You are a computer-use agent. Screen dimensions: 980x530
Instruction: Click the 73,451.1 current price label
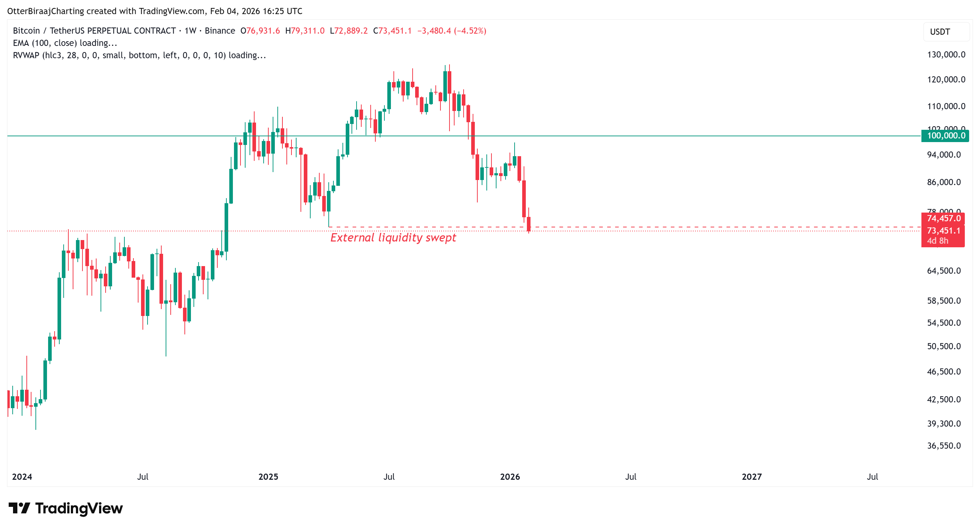click(x=943, y=230)
